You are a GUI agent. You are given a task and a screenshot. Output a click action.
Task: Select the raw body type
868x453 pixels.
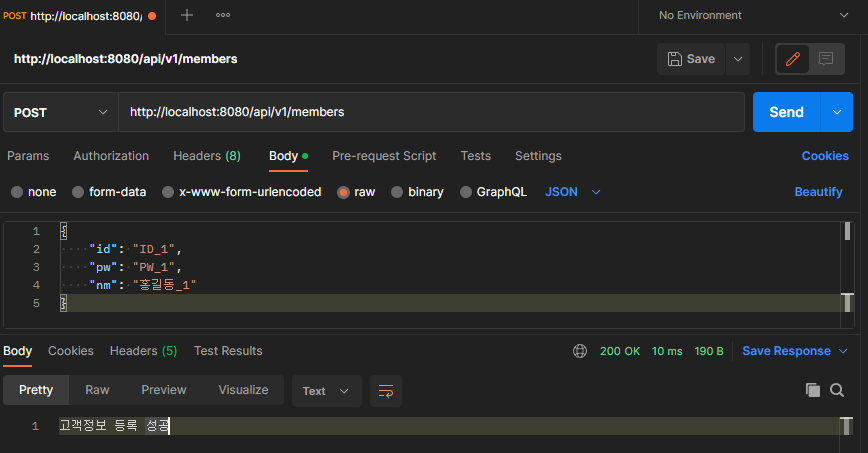click(356, 192)
